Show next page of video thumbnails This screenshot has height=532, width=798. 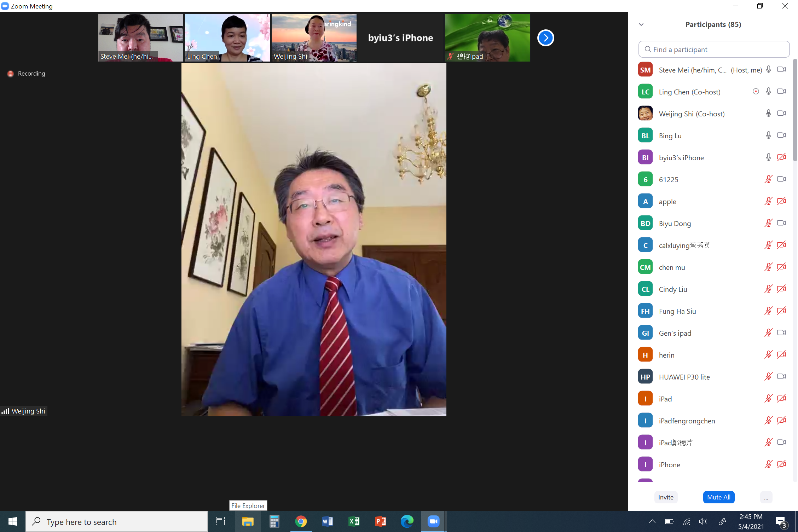545,38
